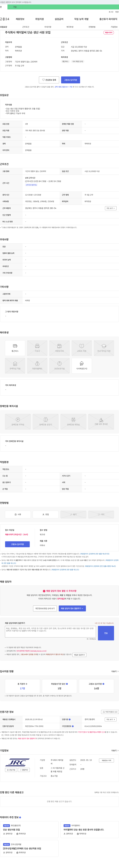Jump to 전형방법 anchor tab

(x=92, y=27)
